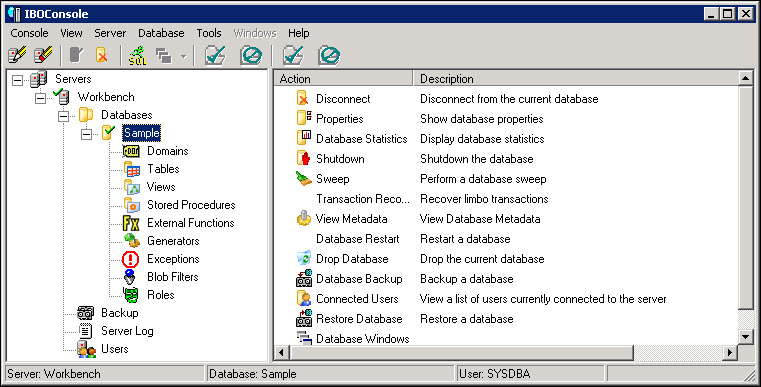Collapse the Sample database node
The image size is (761, 387).
point(86,135)
